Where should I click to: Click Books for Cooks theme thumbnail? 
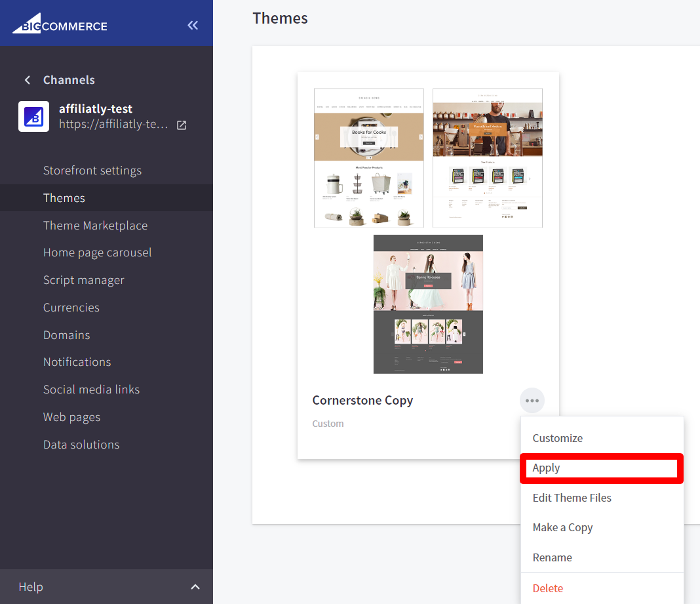tap(369, 158)
